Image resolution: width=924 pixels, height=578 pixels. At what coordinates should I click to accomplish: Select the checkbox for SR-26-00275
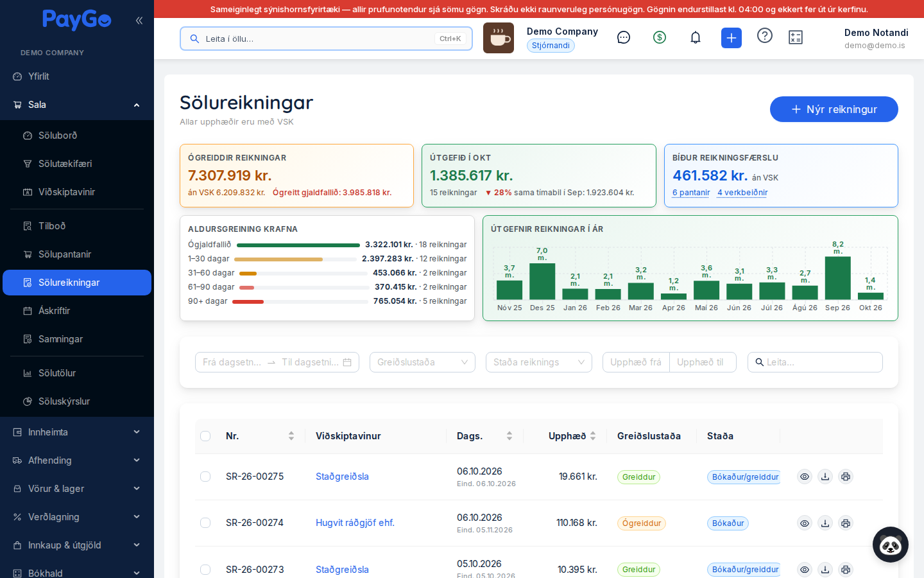(205, 477)
